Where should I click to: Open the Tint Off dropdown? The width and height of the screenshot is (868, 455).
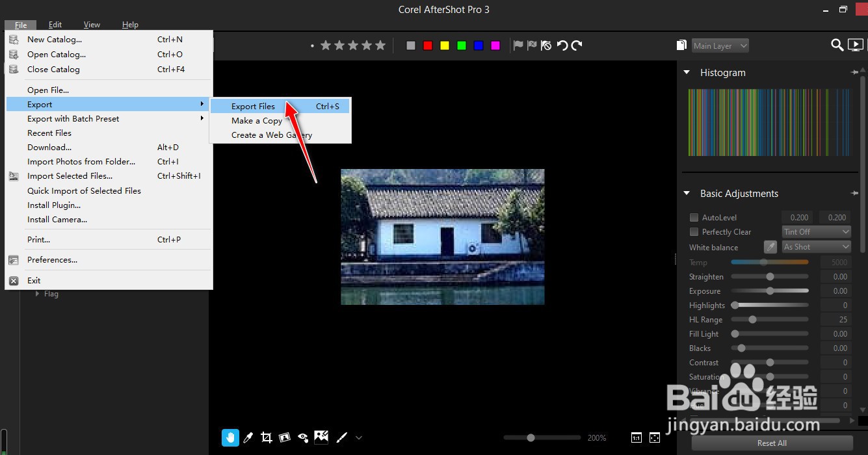click(817, 232)
